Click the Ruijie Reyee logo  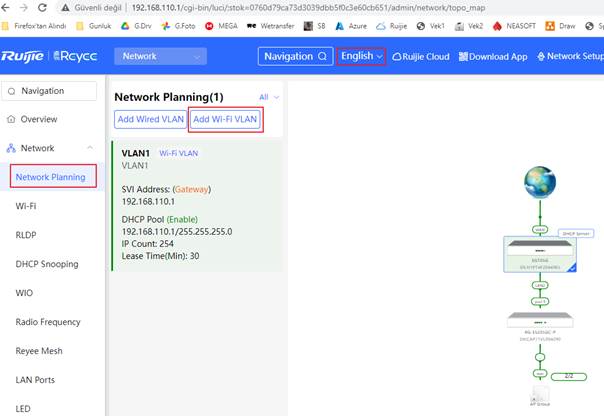50,56
